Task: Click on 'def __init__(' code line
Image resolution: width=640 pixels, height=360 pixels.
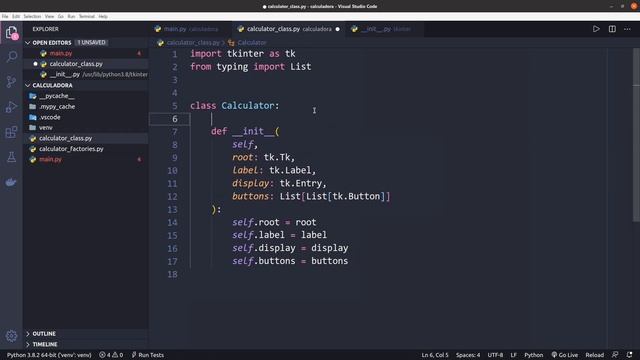Action: [245, 131]
